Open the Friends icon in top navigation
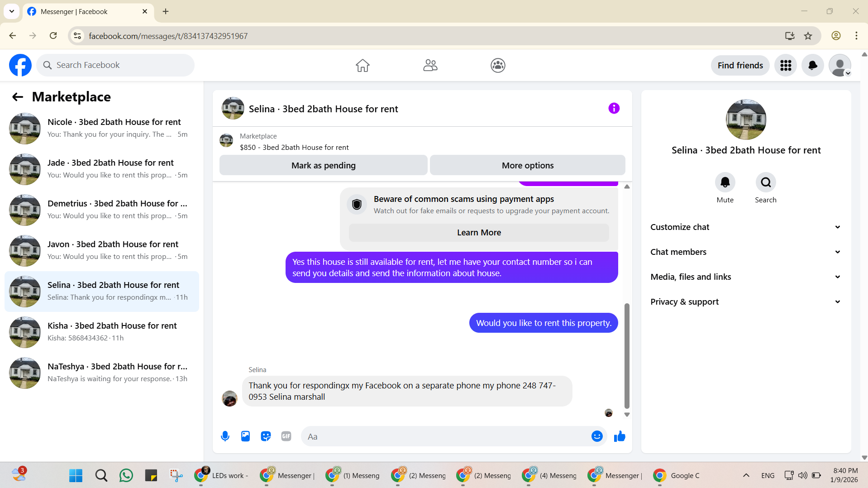Viewport: 868px width, 488px height. pyautogui.click(x=430, y=66)
